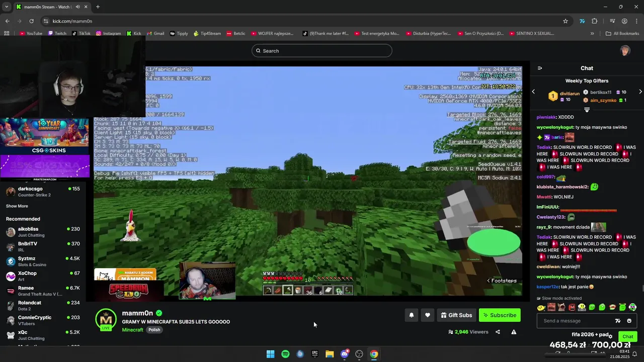Open the emoji picker in chat input

coord(629,321)
